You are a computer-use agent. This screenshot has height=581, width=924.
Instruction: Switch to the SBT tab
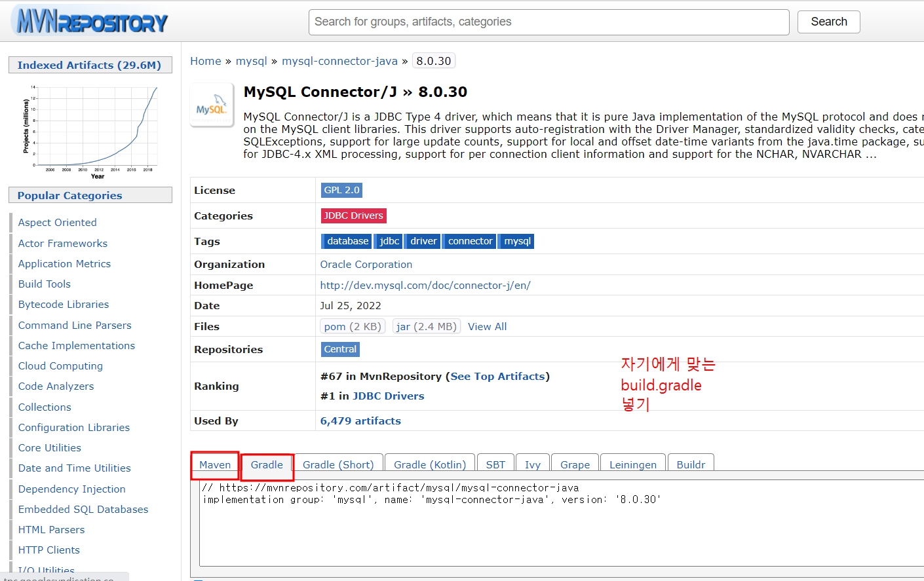tap(495, 464)
